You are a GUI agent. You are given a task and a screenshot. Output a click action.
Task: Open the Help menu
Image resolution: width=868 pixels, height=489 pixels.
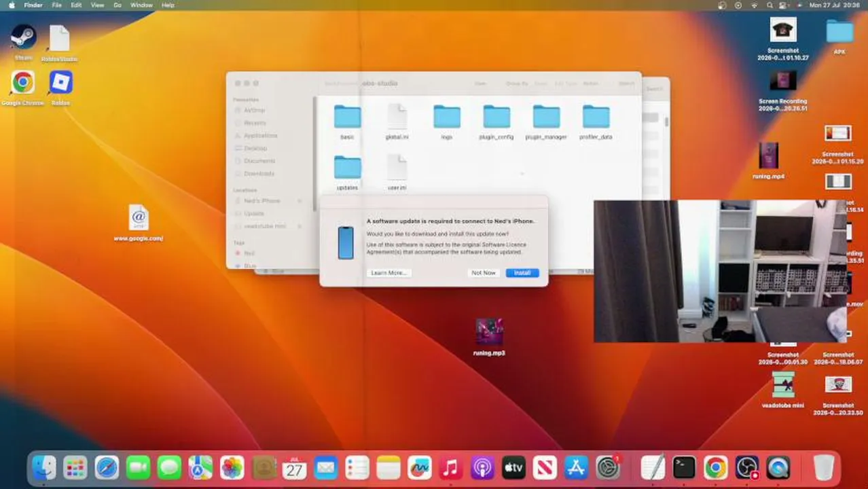pyautogui.click(x=168, y=5)
